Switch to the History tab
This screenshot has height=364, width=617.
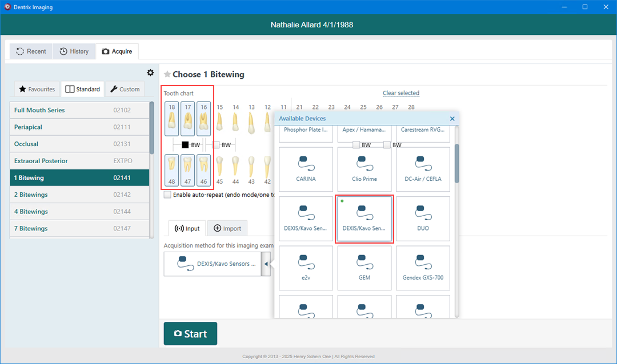tap(74, 51)
